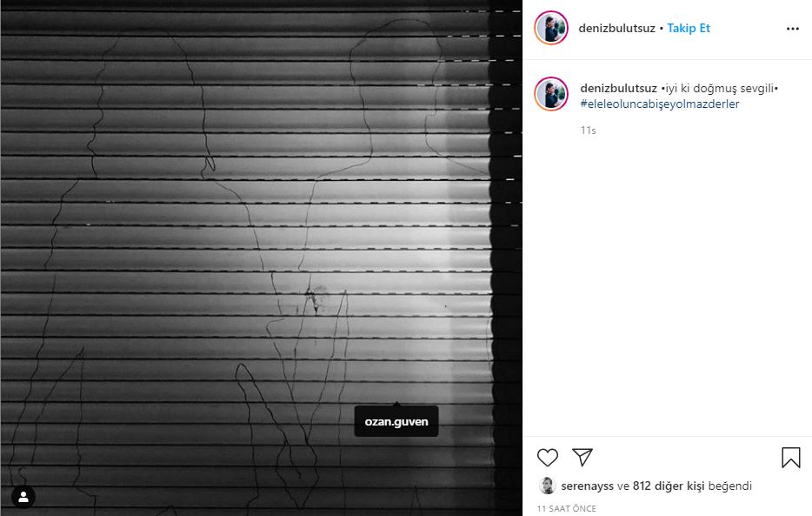Open the three-dot more options menu
812x516 pixels.
point(793,29)
